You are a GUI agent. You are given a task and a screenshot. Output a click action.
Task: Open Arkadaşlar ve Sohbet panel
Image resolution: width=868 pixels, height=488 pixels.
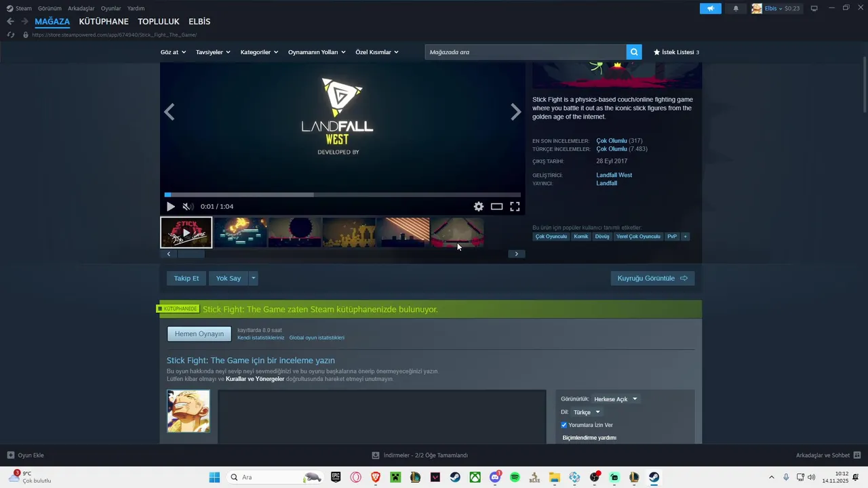point(828,455)
